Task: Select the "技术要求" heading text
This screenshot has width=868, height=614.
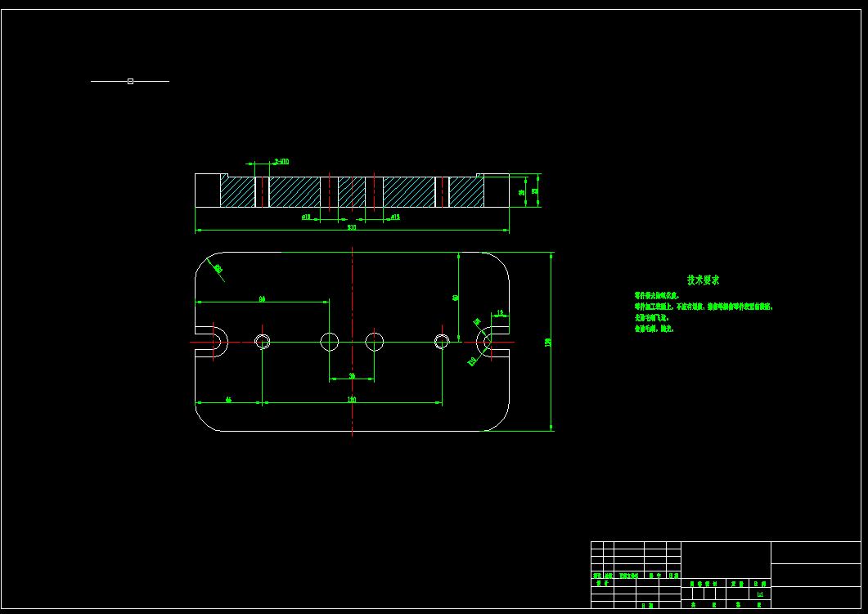Action: (703, 280)
